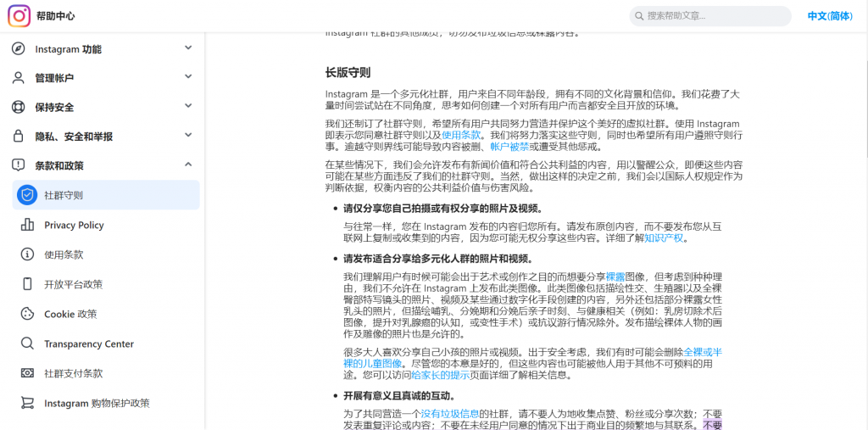This screenshot has height=430, width=868.
Task: Open the 裸露 link
Action: pos(615,276)
